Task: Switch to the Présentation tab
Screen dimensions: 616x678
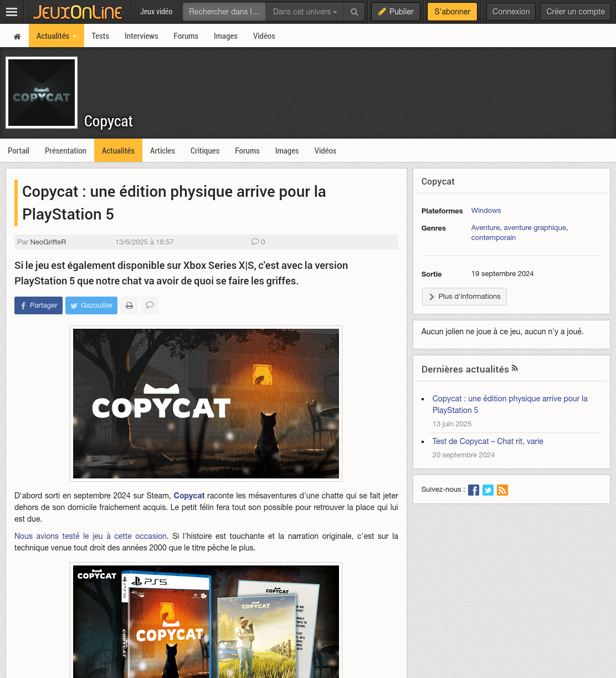Action: tap(65, 151)
